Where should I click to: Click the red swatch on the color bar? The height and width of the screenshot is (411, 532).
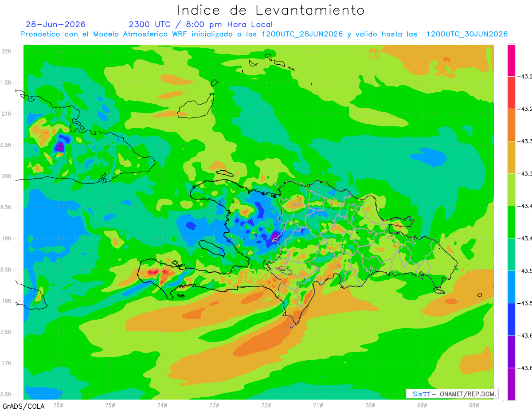(511, 93)
